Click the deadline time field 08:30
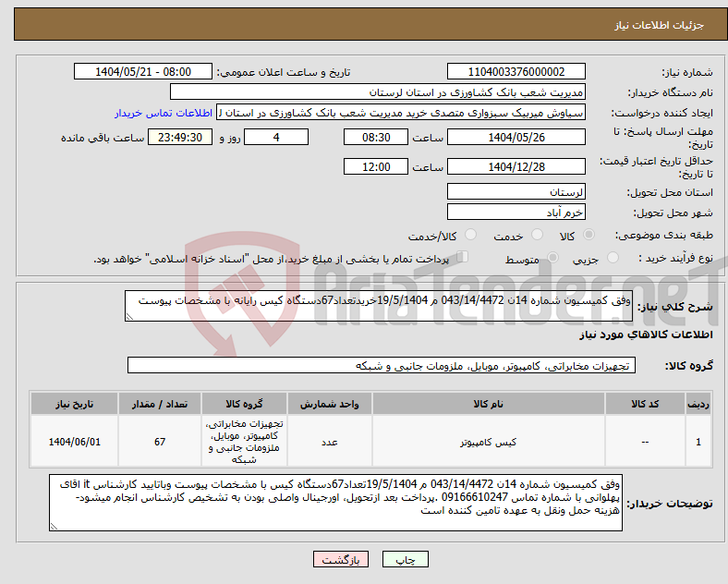The image size is (728, 584). [376, 137]
